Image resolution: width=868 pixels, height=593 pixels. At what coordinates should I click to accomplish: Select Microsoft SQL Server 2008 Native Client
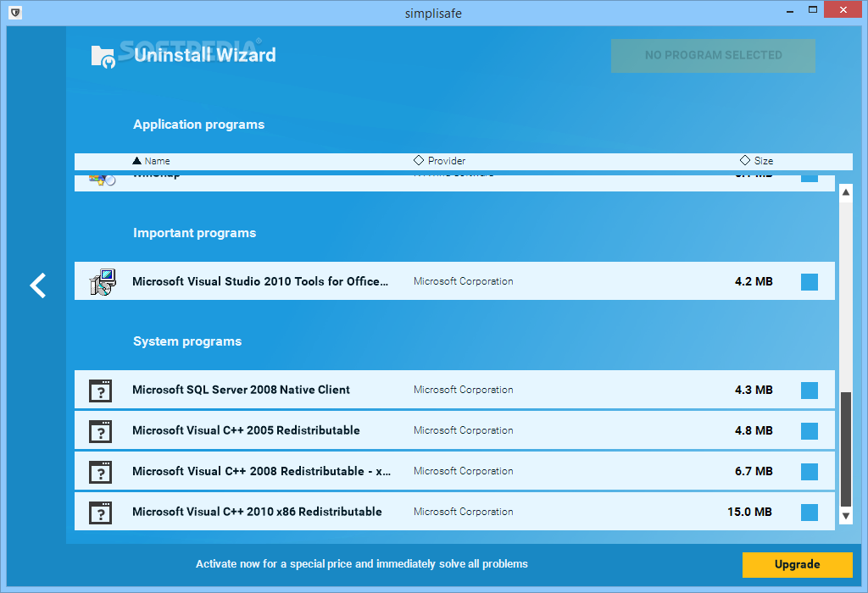(454, 390)
